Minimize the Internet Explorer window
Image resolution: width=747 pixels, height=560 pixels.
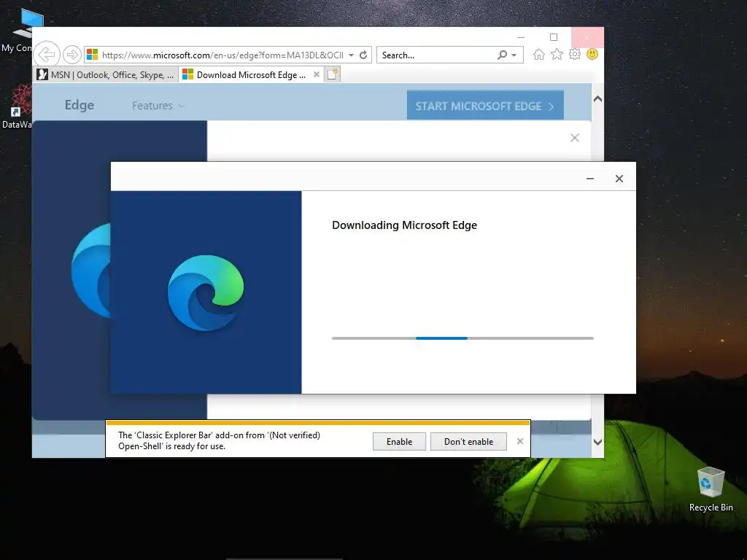tap(521, 37)
